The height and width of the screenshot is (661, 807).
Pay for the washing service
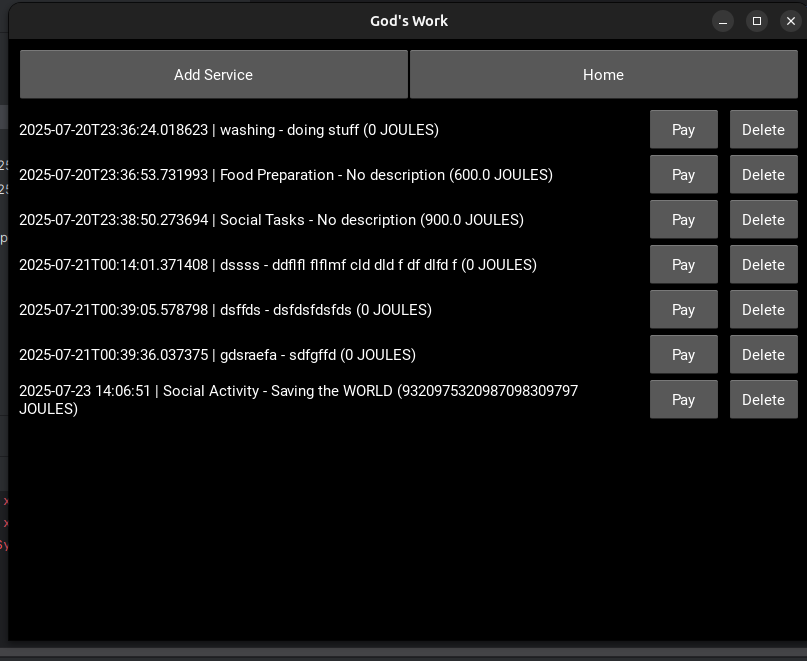click(x=683, y=129)
